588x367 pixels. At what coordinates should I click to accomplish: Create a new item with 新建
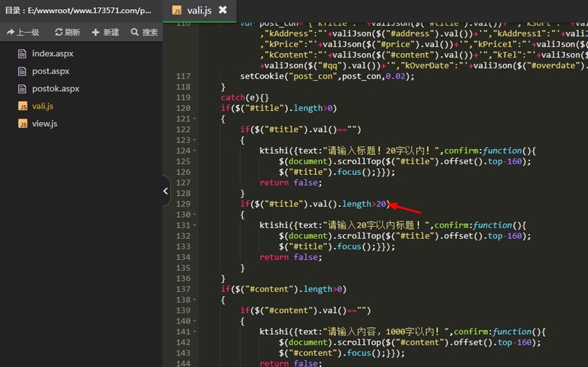click(105, 32)
